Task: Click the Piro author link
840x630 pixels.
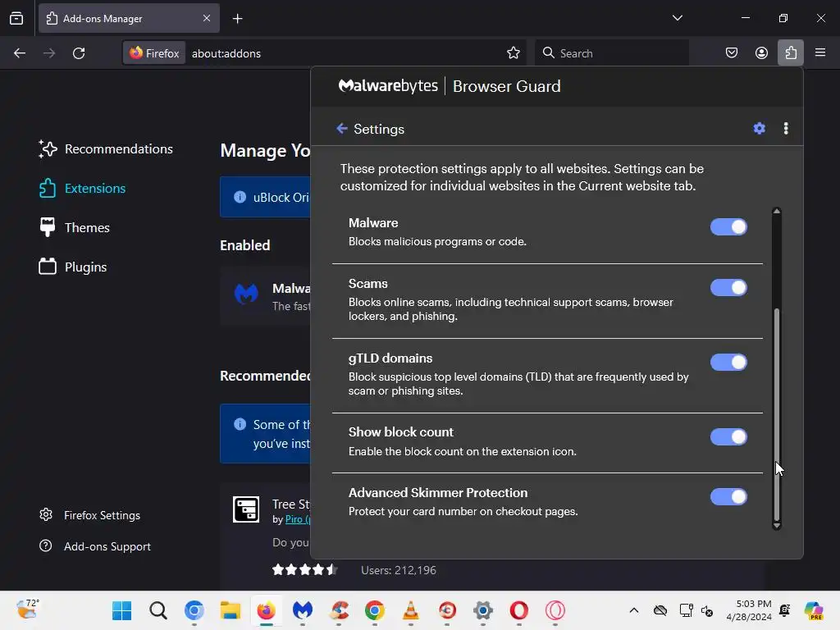Action: coord(297,519)
